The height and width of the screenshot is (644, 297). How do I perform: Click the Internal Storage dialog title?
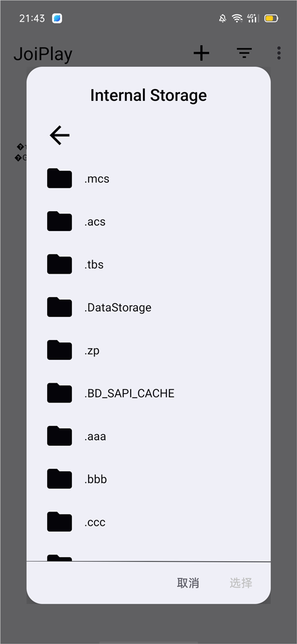pyautogui.click(x=148, y=95)
